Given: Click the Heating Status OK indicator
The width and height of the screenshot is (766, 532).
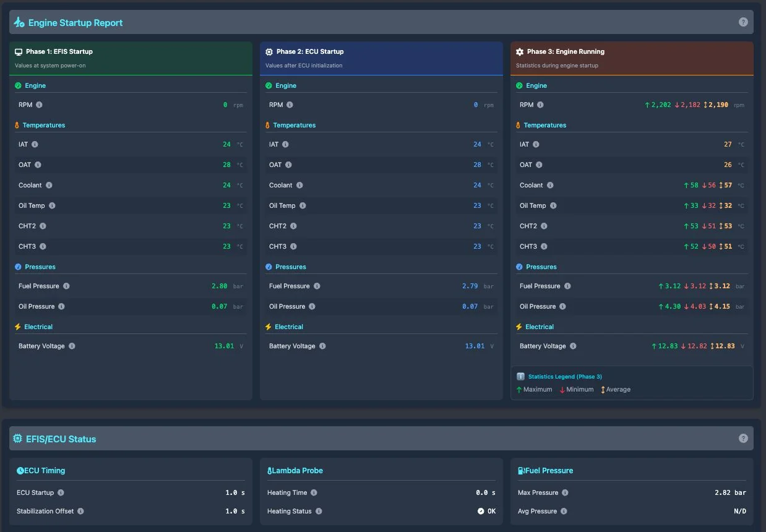Looking at the screenshot, I should click(486, 512).
